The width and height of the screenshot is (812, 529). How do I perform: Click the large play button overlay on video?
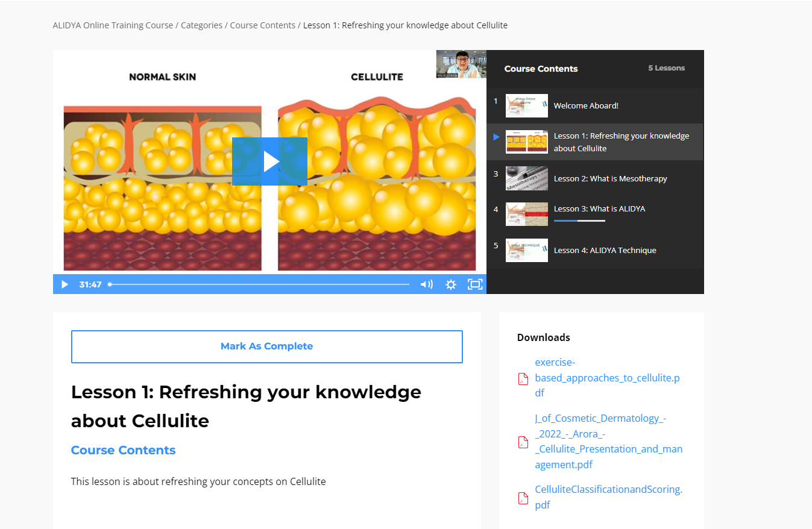269,161
